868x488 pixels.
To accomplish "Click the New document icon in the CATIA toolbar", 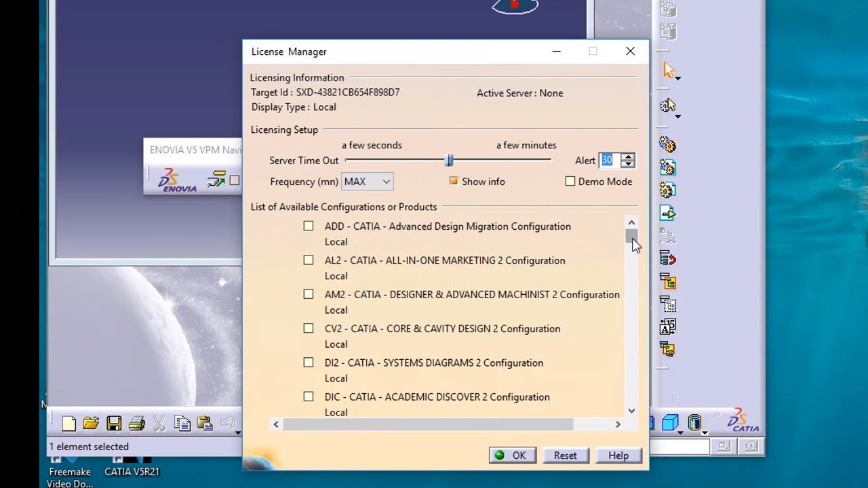I will tap(69, 424).
